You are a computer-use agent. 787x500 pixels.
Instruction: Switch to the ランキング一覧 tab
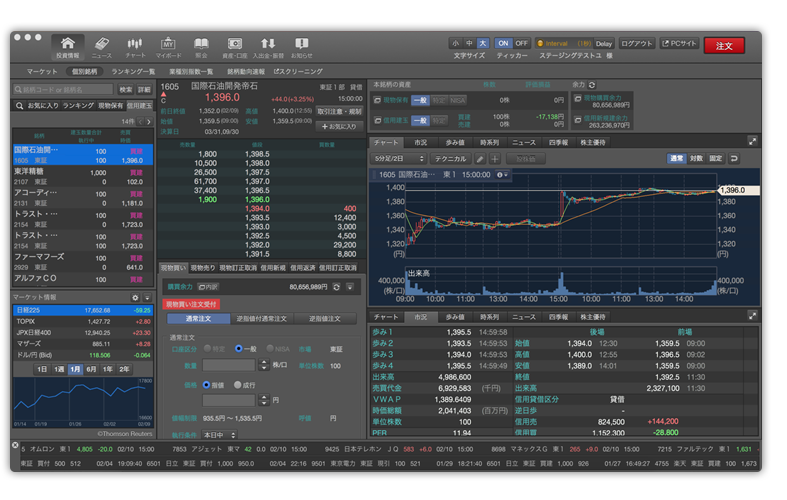pos(133,72)
